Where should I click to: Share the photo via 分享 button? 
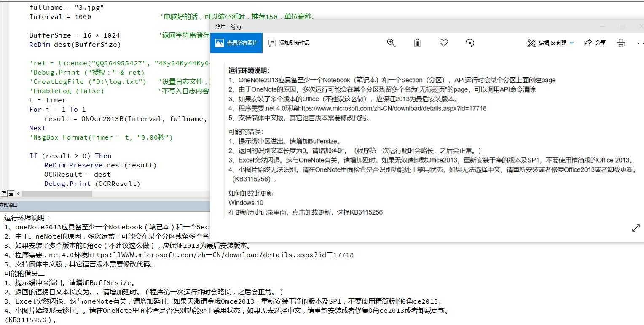(595, 43)
